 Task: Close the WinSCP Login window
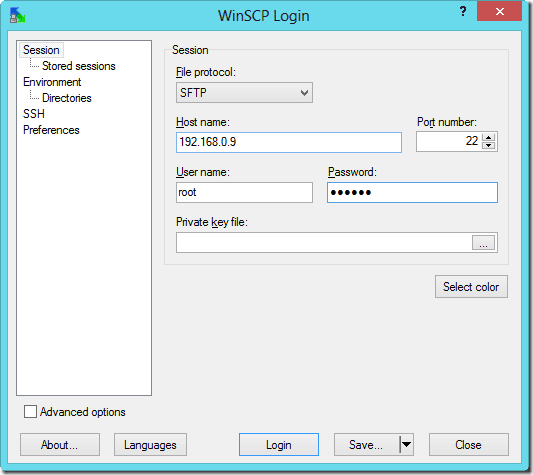click(x=499, y=12)
